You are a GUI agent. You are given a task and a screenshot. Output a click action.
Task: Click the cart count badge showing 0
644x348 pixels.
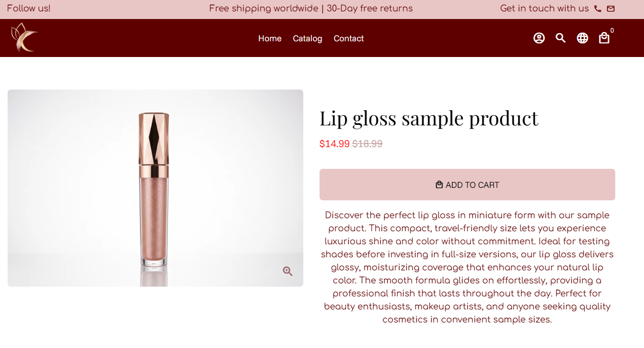(x=611, y=30)
